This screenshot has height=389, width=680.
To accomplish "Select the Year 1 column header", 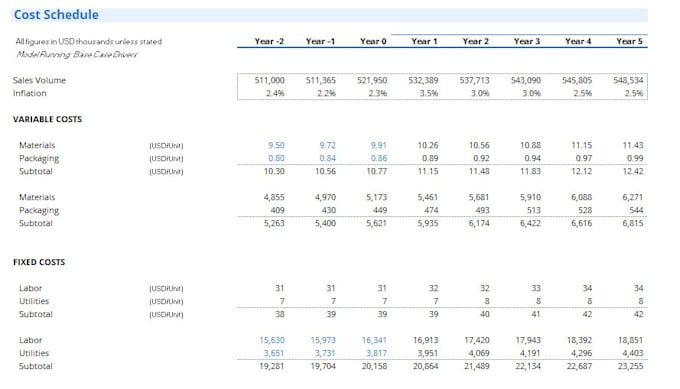I will click(x=425, y=41).
